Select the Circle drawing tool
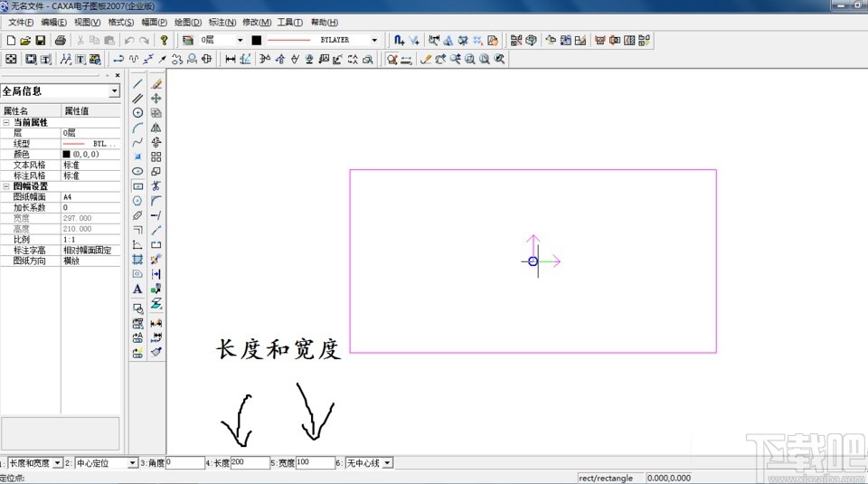 click(137, 112)
